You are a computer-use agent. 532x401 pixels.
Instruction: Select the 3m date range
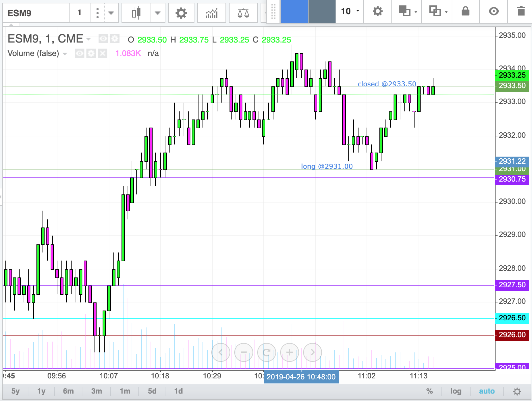click(x=97, y=391)
